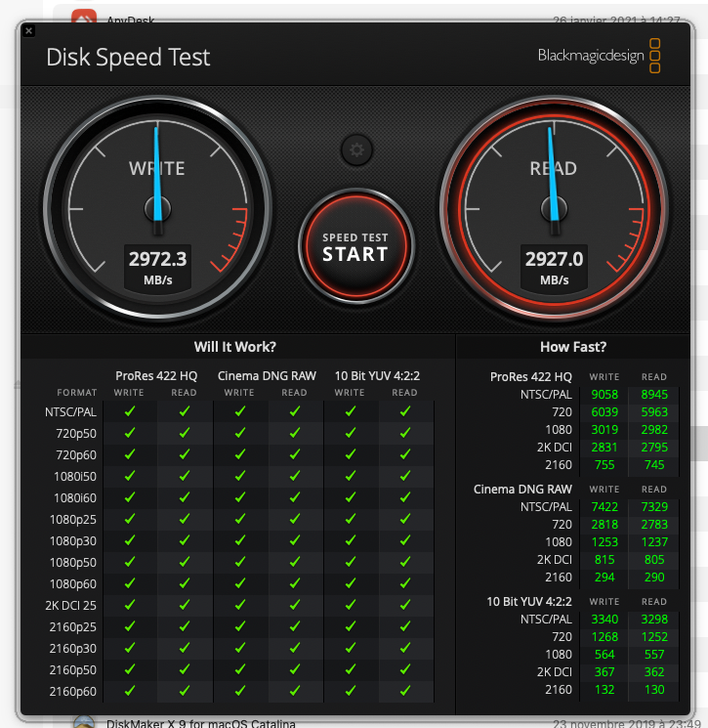Click the blue needle on Read gauge
Screen dimensions: 708x728
[x=553, y=174]
